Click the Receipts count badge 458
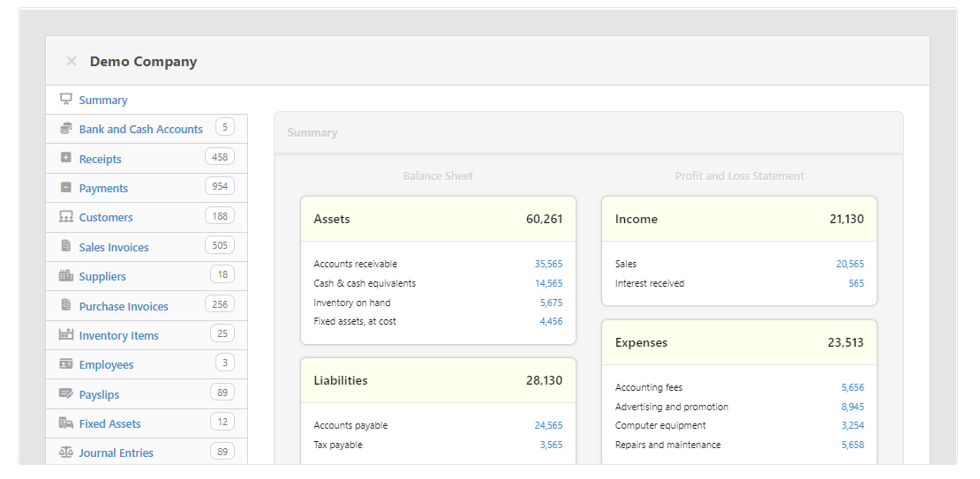The width and height of the screenshot is (980, 479). point(220,157)
